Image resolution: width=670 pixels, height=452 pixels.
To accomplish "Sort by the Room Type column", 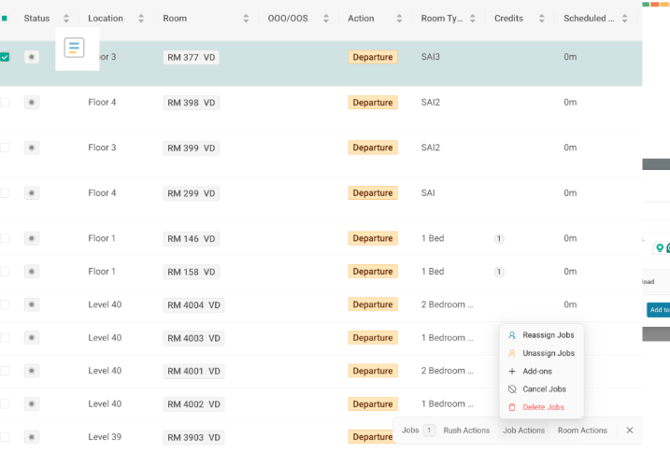I will 472,18.
